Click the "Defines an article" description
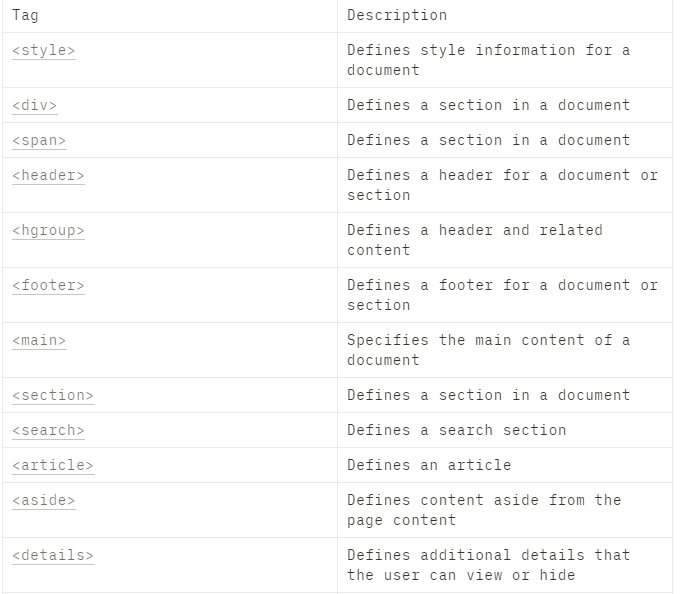681x594 pixels. coord(429,466)
